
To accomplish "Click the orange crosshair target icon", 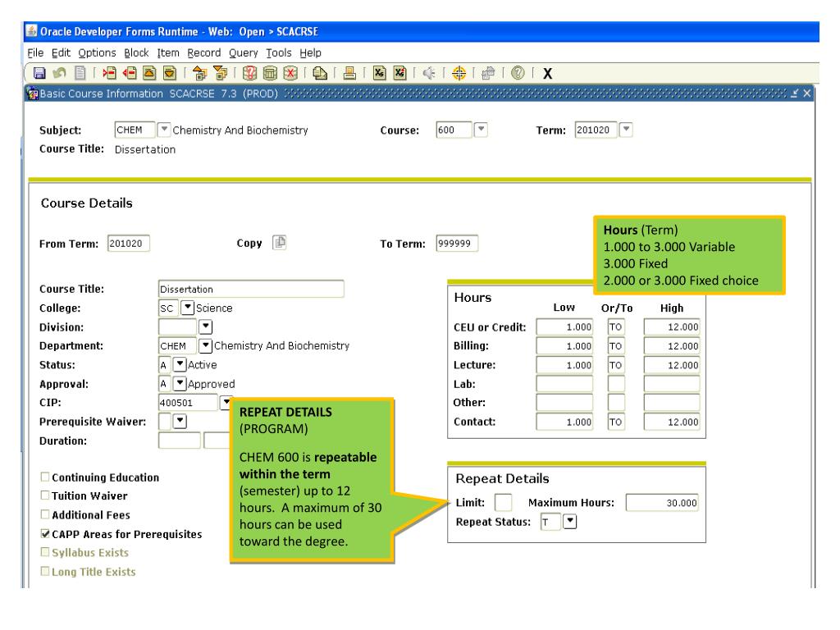I will pyautogui.click(x=459, y=73).
